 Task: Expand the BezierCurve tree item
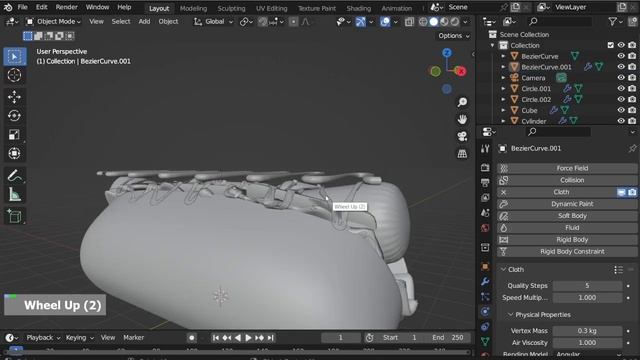pos(503,56)
